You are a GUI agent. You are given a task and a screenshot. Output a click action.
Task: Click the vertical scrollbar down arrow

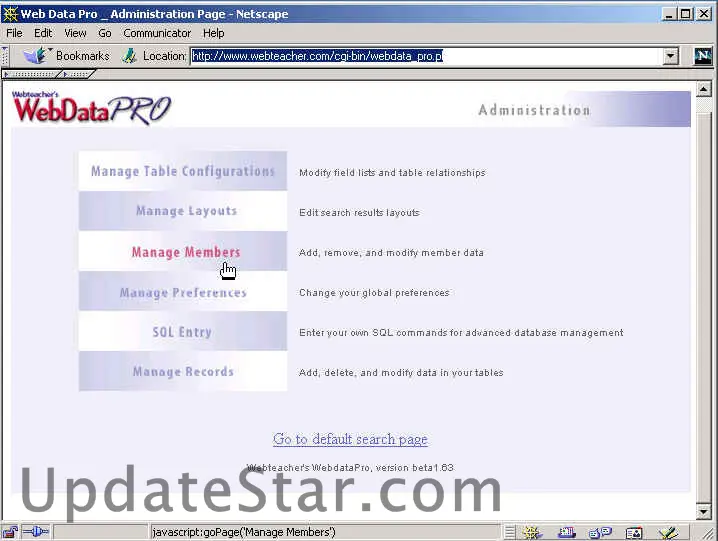(703, 511)
